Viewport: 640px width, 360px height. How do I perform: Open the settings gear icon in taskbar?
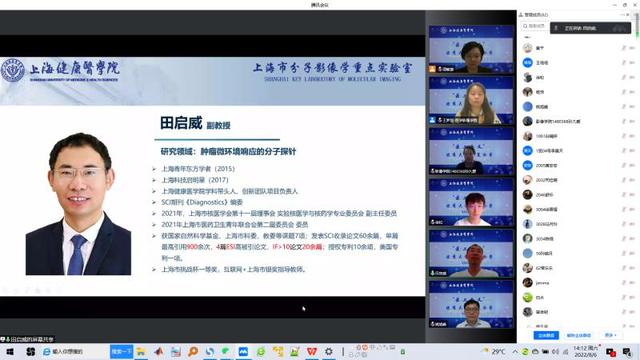329,351
